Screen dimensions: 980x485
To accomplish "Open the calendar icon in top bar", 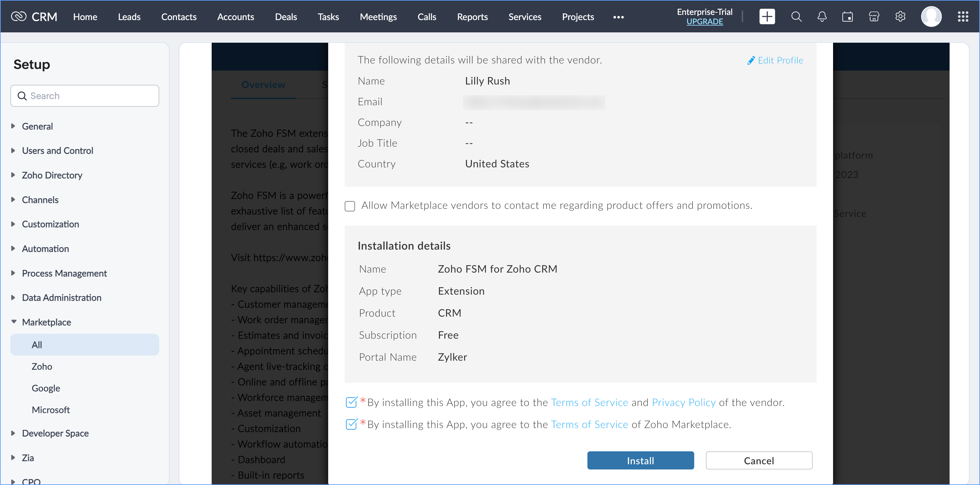I will (x=847, y=17).
